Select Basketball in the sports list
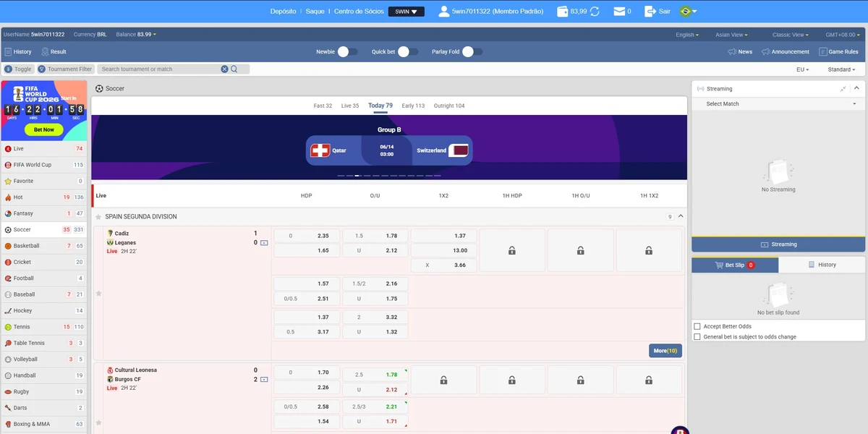 (x=43, y=246)
